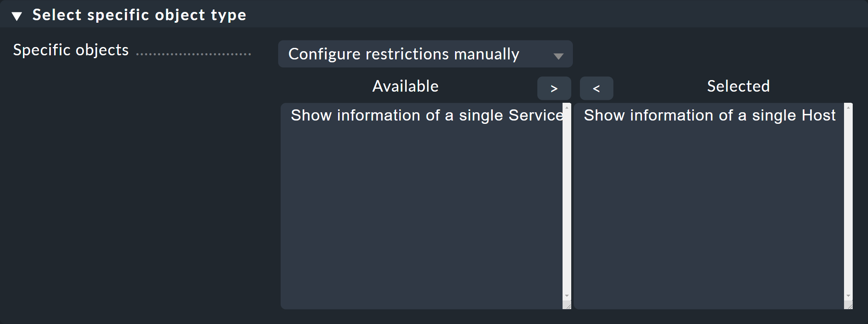Collapse the Select specific object type section
This screenshot has height=324, width=868.
(x=17, y=16)
